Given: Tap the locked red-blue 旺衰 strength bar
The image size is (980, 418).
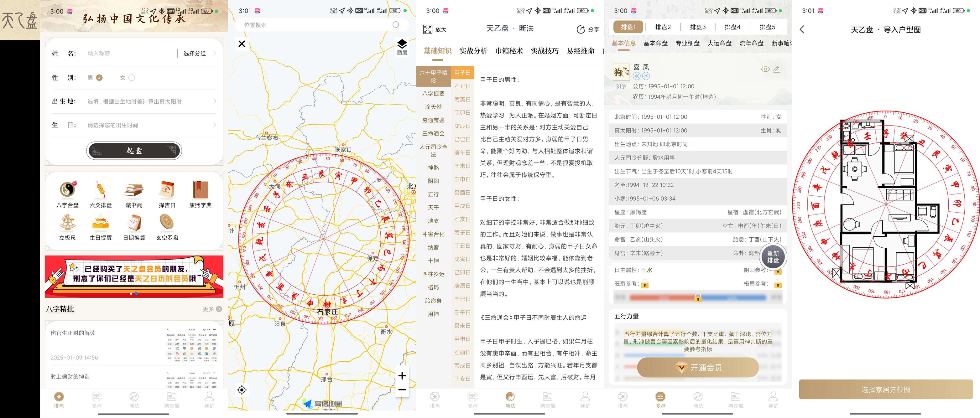Looking at the screenshot, I should [x=698, y=298].
